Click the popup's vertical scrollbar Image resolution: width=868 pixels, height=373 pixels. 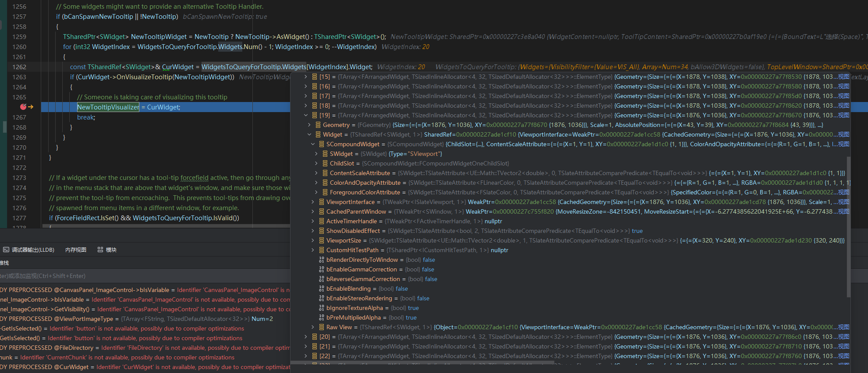click(x=848, y=226)
